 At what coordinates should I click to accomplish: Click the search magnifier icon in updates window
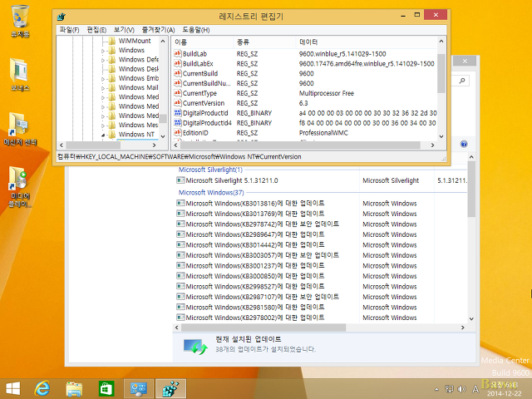pos(462,81)
